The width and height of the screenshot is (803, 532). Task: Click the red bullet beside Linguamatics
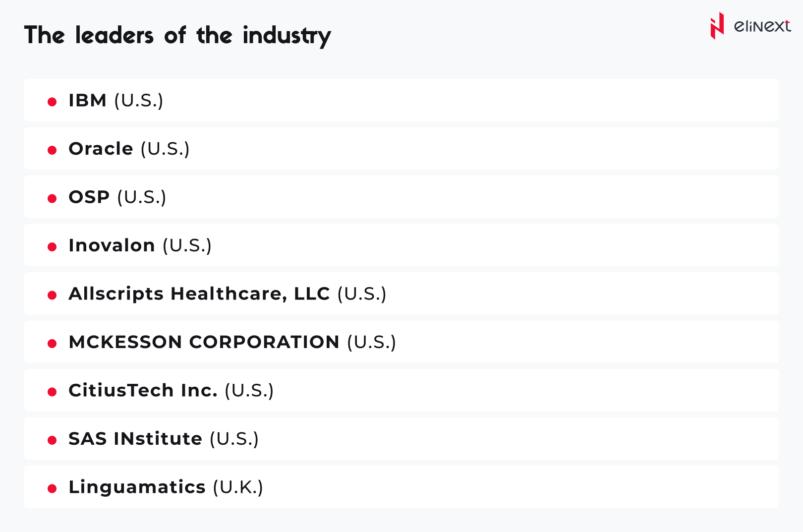(x=52, y=488)
